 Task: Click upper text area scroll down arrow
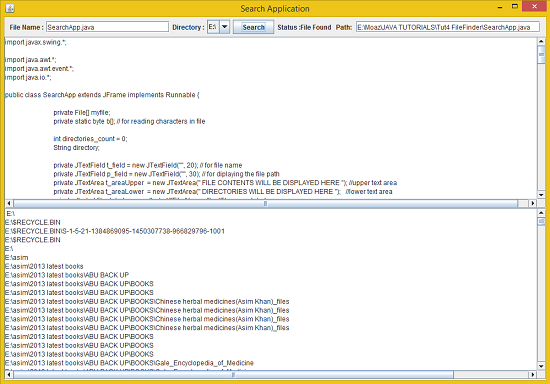tap(541, 195)
